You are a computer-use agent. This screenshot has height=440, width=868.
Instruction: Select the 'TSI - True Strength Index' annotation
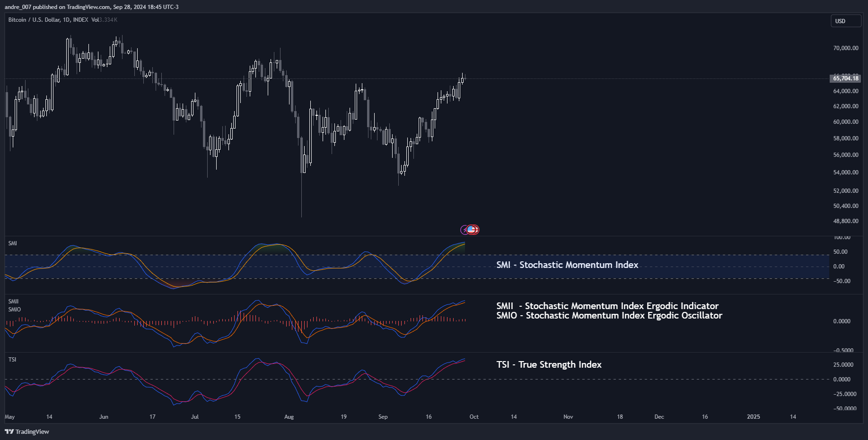point(549,365)
